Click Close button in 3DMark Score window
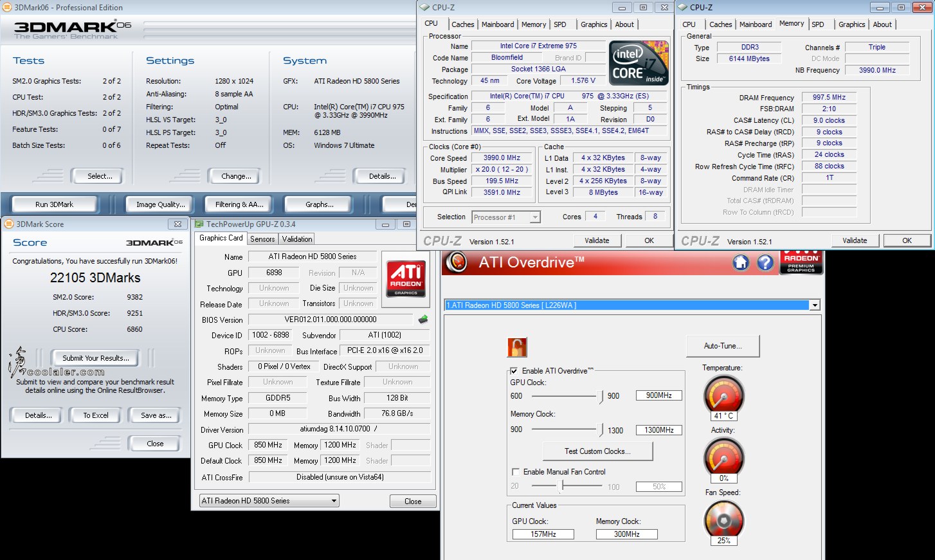 tap(155, 444)
